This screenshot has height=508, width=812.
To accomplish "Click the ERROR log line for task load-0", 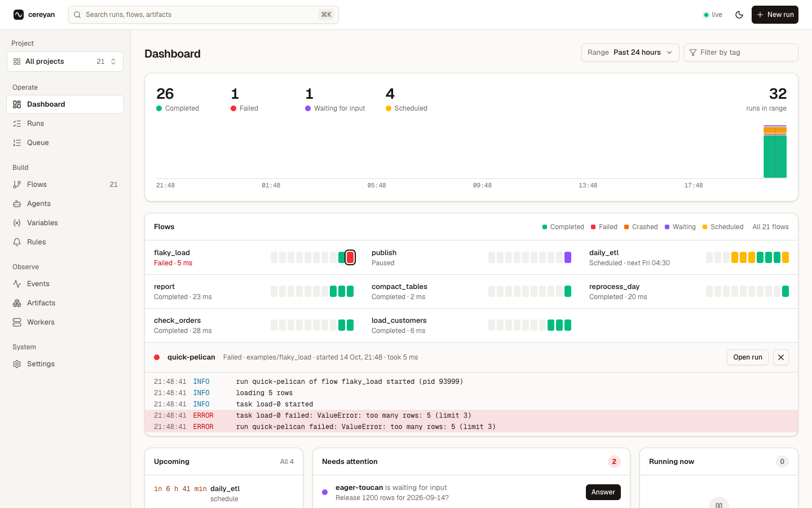I will pyautogui.click(x=471, y=415).
